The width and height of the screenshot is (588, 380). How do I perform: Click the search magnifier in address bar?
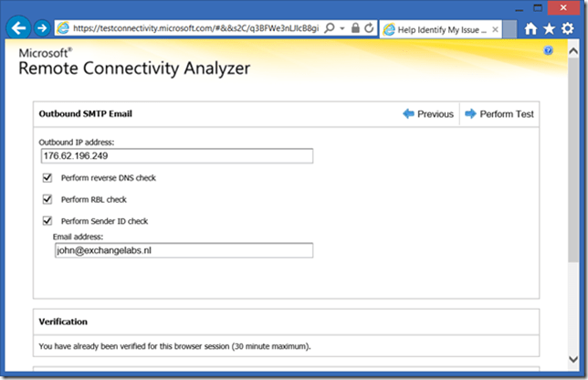tap(329, 28)
